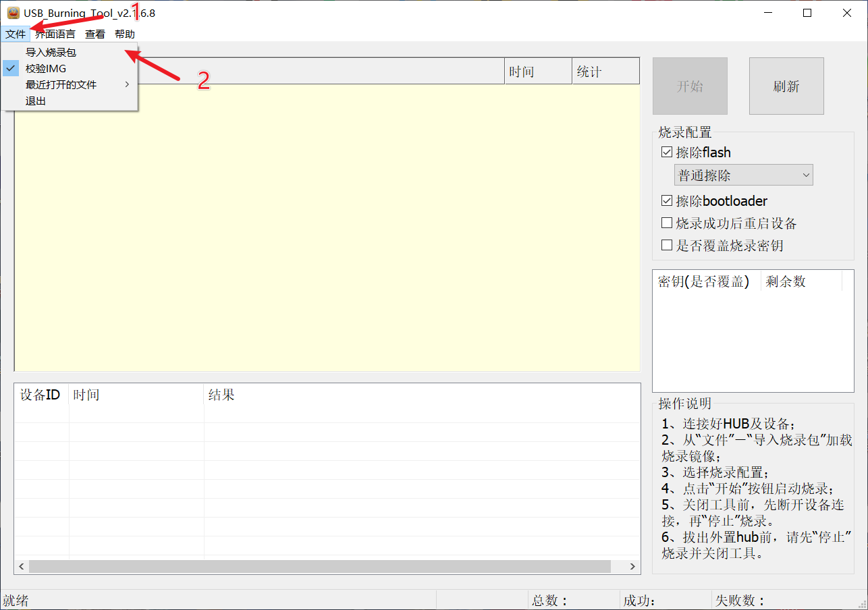Minimize the USB Burning Tool window
Viewport: 868px width, 610px height.
coord(768,13)
